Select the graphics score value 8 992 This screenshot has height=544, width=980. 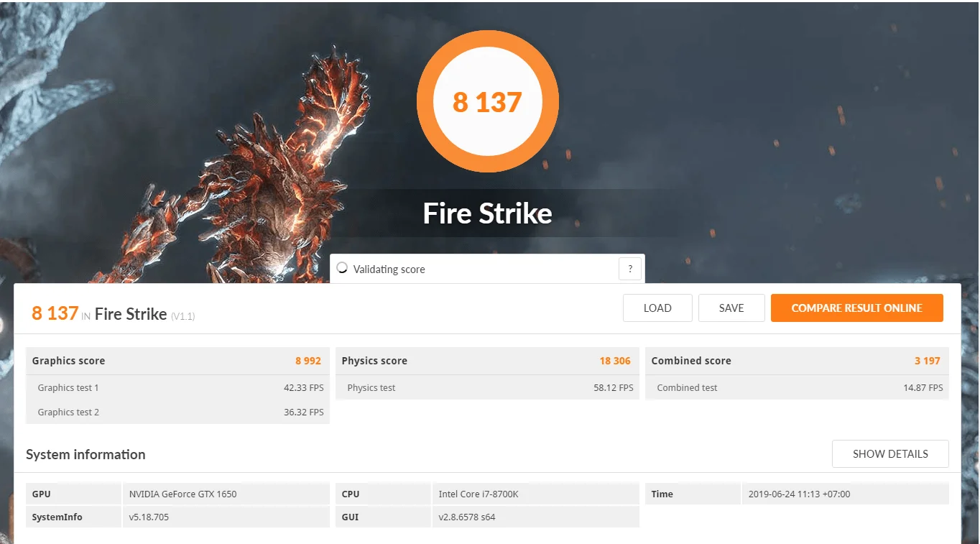point(308,361)
